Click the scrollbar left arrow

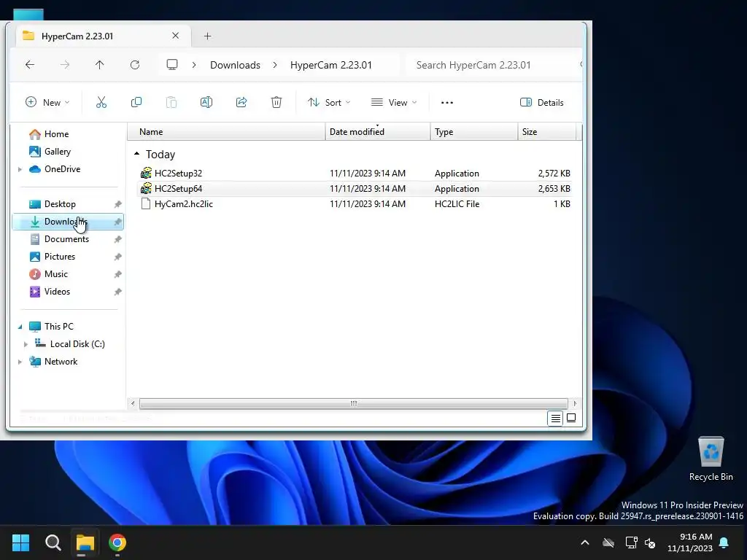[133, 404]
